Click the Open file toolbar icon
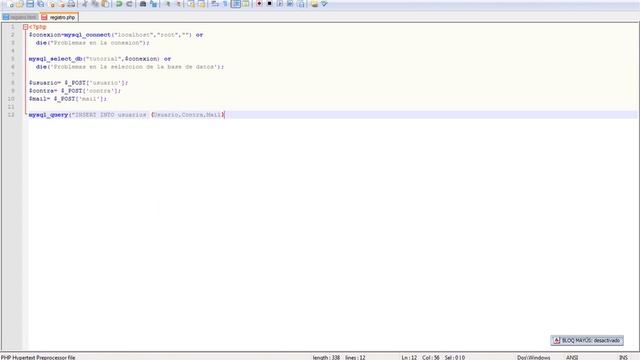Screen dimensions: 640x360 [x=20, y=4]
